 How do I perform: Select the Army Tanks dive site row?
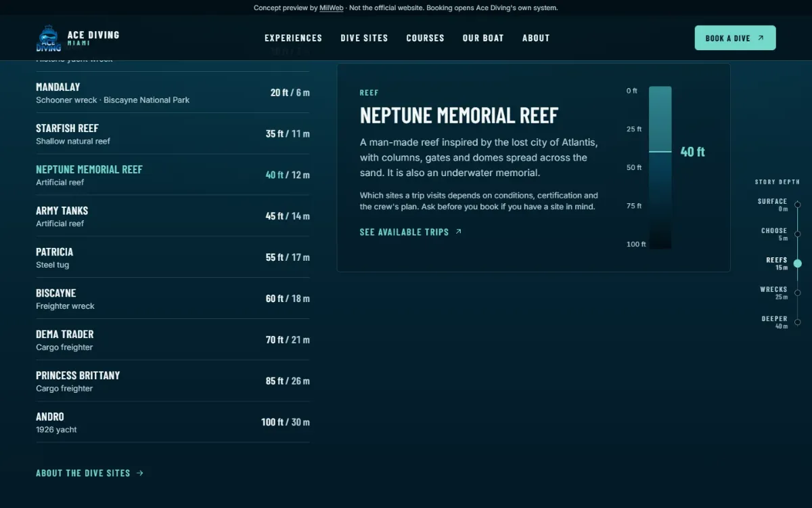pos(173,216)
